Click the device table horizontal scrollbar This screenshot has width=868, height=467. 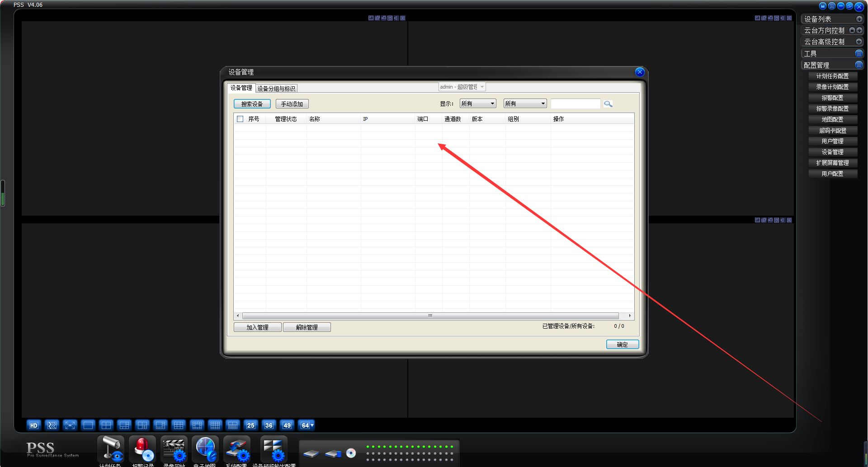tap(430, 316)
